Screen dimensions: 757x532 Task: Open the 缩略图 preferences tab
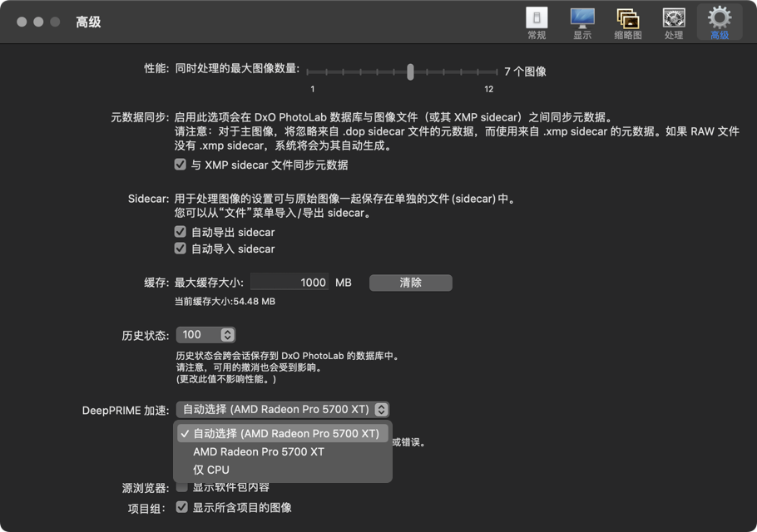[x=627, y=23]
